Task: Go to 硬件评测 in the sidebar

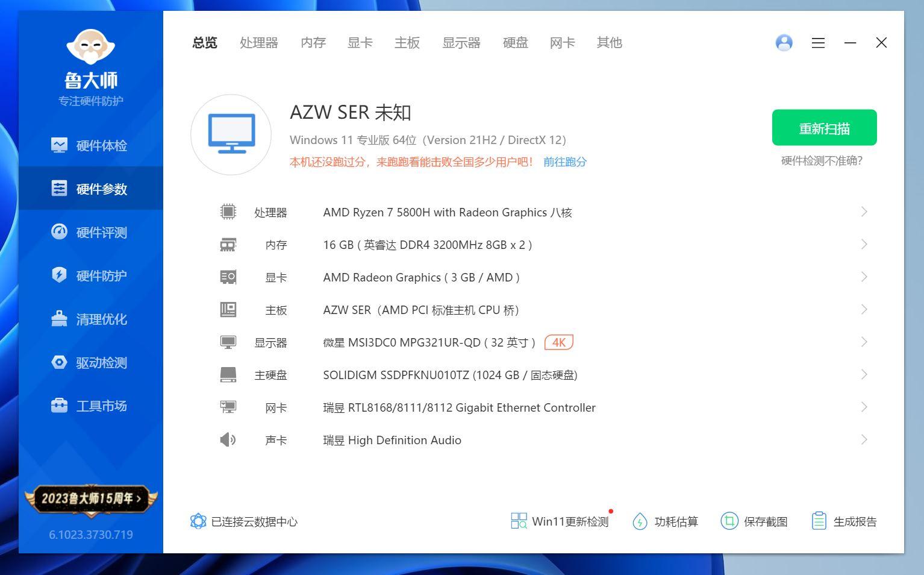Action: click(90, 232)
